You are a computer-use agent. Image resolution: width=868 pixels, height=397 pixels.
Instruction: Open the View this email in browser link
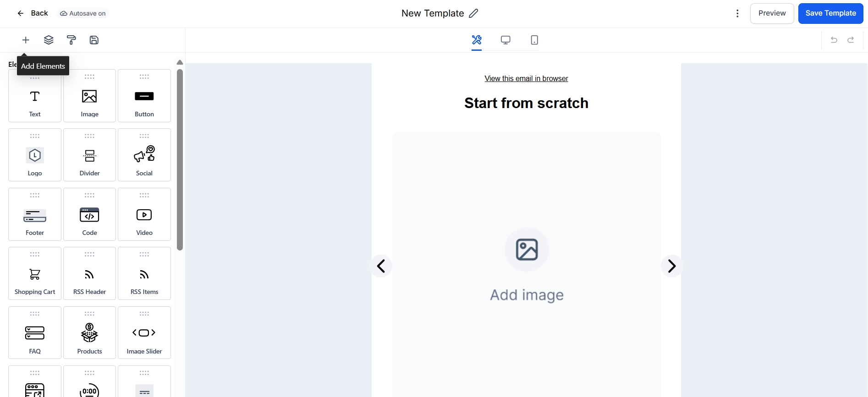pyautogui.click(x=526, y=79)
